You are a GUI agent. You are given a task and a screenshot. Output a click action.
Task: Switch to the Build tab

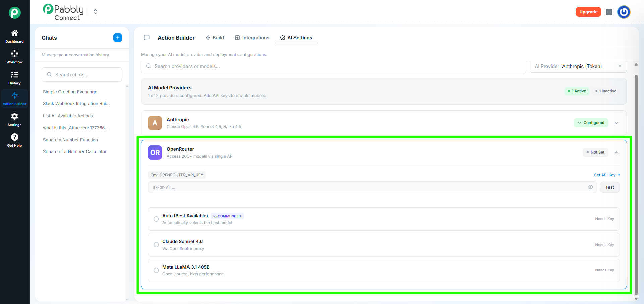pos(215,38)
